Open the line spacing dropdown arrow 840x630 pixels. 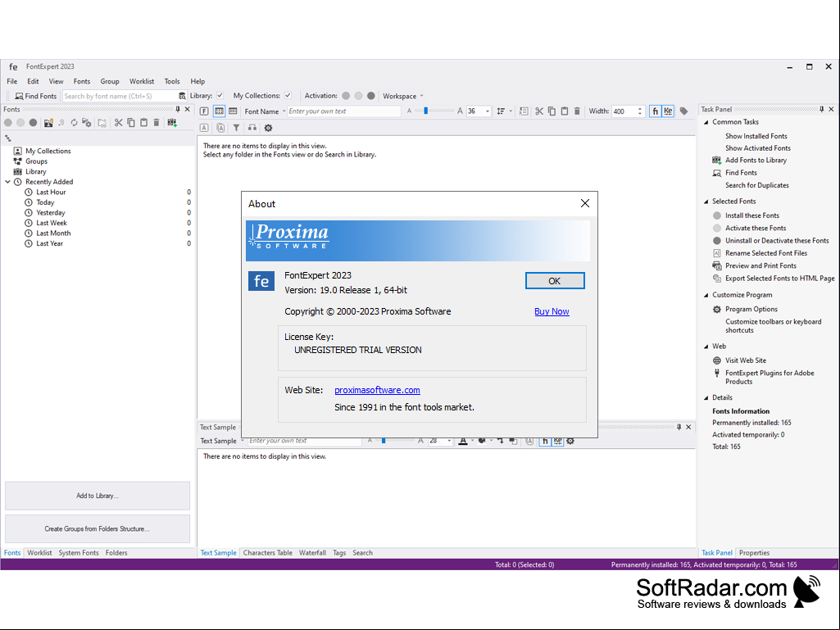click(511, 111)
